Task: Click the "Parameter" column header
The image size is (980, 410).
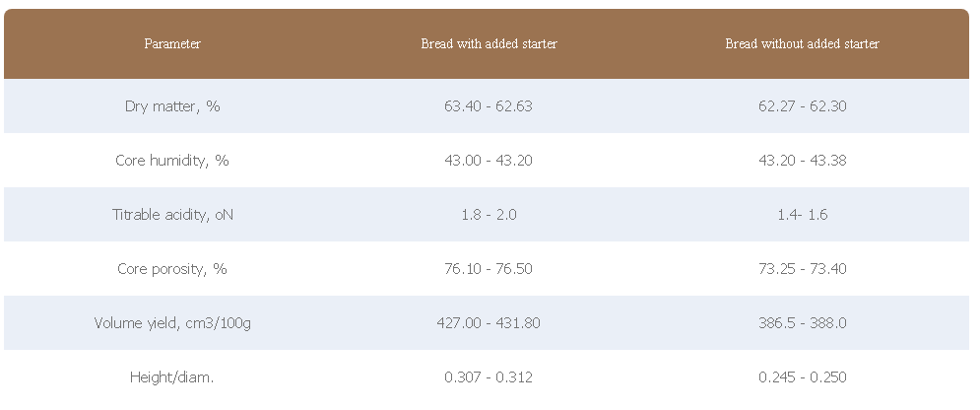Action: tap(172, 44)
